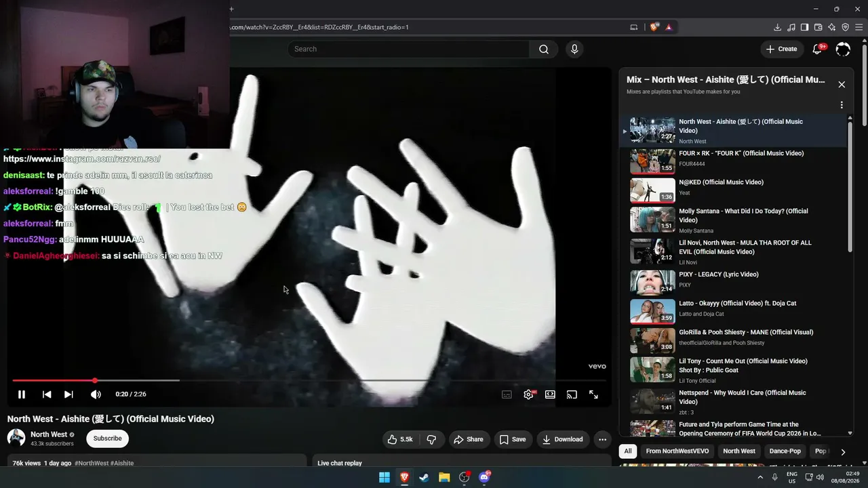Open YouTube notifications bell
The width and height of the screenshot is (868, 488).
[818, 49]
